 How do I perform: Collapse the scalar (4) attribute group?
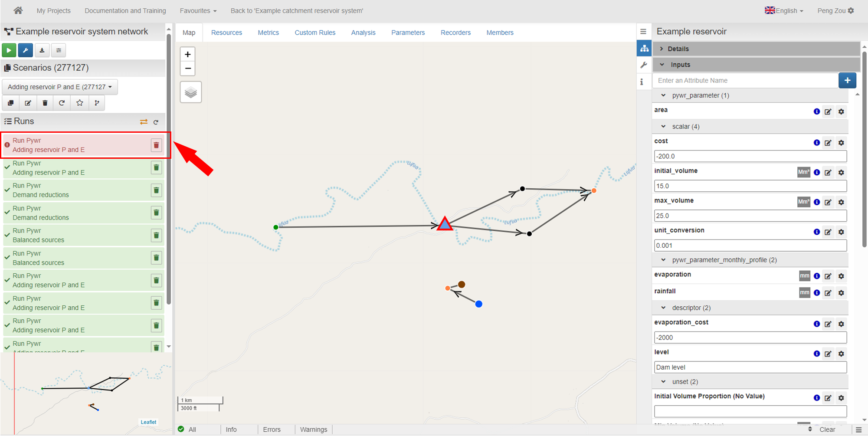[663, 127]
